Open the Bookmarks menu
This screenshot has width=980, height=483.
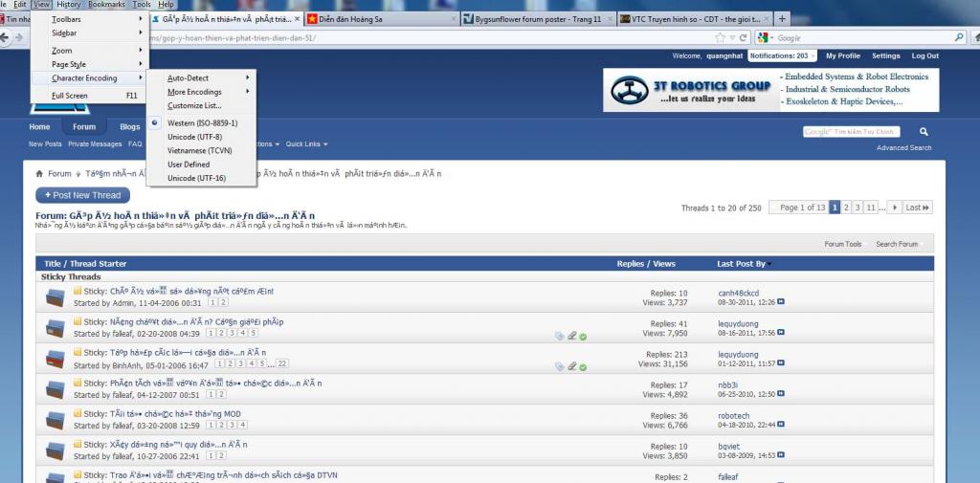pyautogui.click(x=107, y=5)
